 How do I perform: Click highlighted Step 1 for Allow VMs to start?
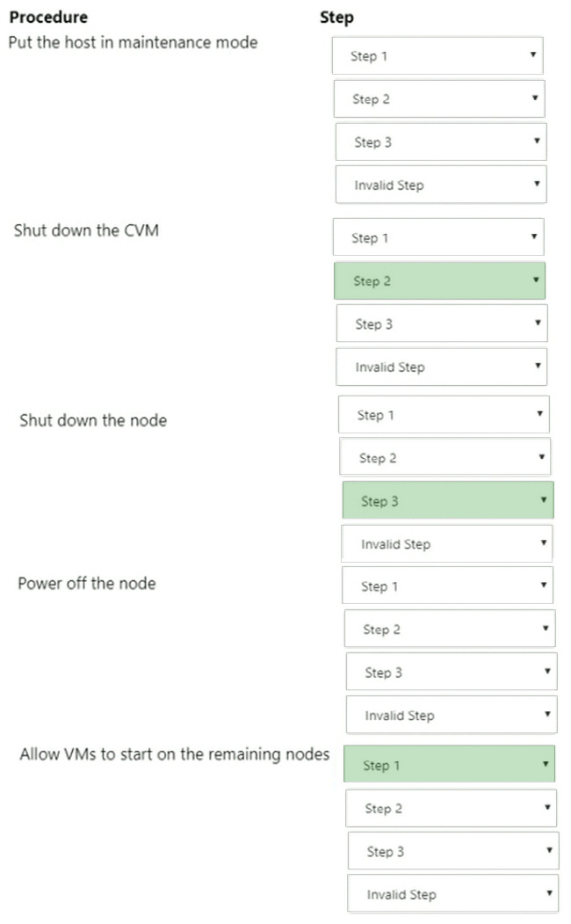450,766
